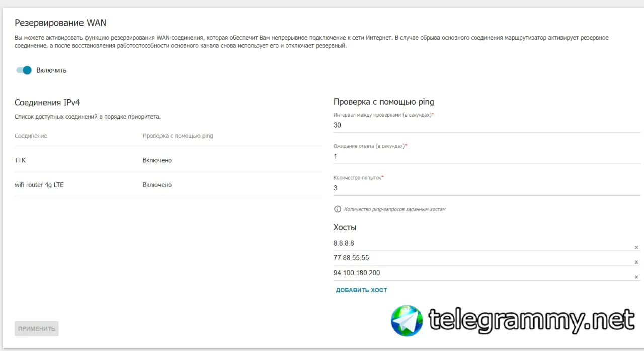The image size is (644, 351).
Task: Toggle the Включить WAN reservation switch
Action: pyautogui.click(x=24, y=70)
